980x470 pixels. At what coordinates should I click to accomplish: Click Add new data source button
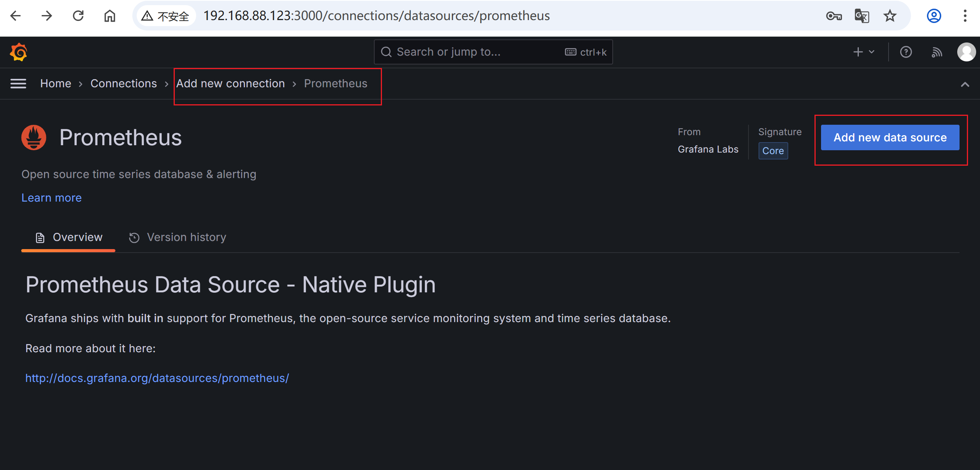point(890,137)
